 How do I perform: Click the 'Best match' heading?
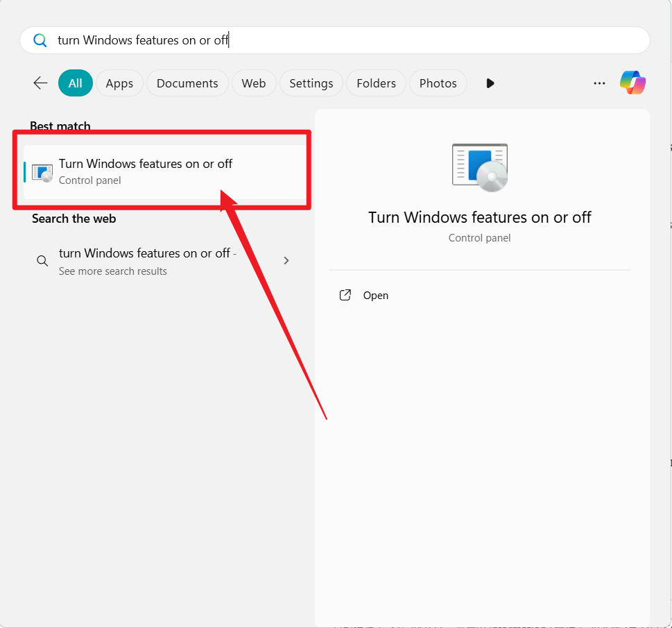pyautogui.click(x=60, y=126)
